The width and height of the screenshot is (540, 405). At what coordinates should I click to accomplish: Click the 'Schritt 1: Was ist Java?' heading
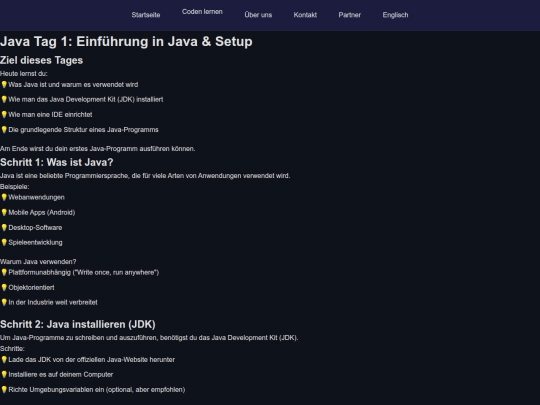pyautogui.click(x=56, y=162)
